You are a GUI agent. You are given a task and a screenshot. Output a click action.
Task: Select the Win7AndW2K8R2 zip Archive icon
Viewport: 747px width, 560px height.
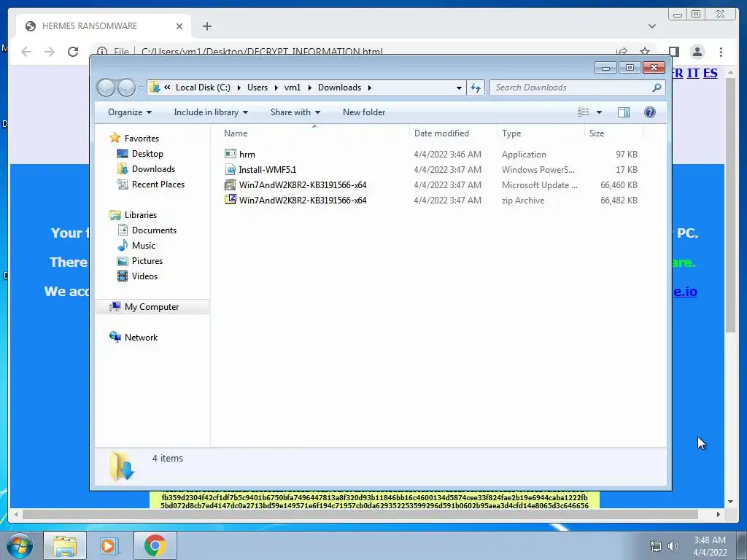pyautogui.click(x=231, y=200)
